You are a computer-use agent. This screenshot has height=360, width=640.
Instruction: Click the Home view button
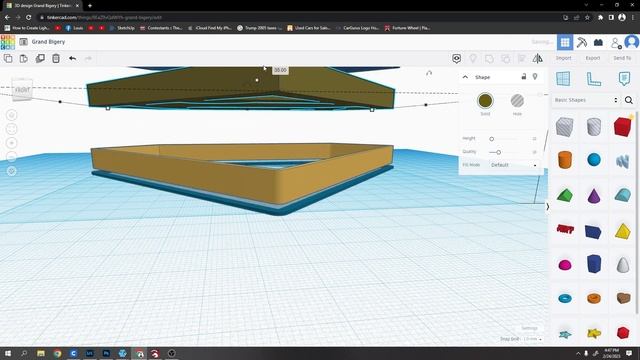tap(11, 115)
